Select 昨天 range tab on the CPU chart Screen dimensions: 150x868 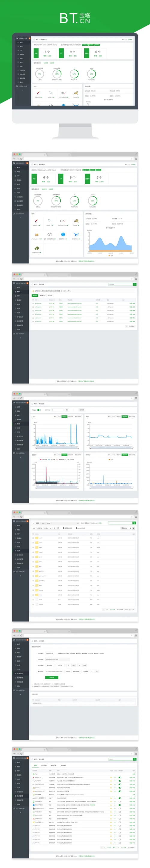coord(55,417)
